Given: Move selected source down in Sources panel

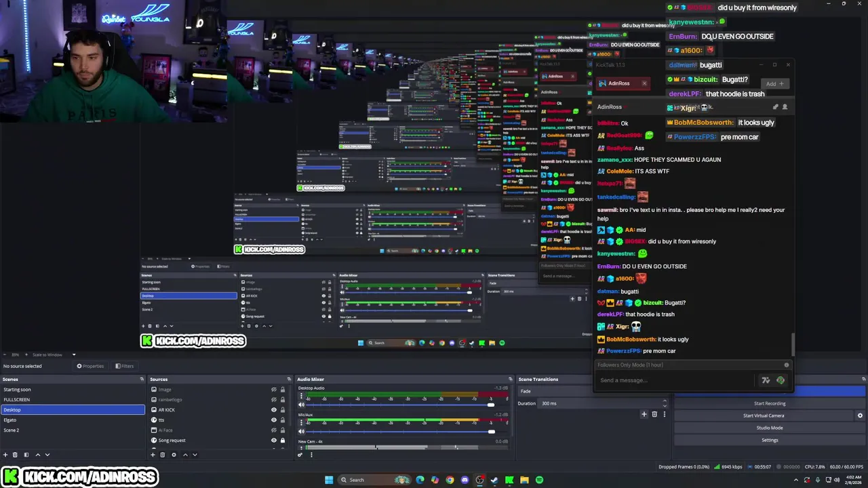Looking at the screenshot, I should pyautogui.click(x=195, y=455).
